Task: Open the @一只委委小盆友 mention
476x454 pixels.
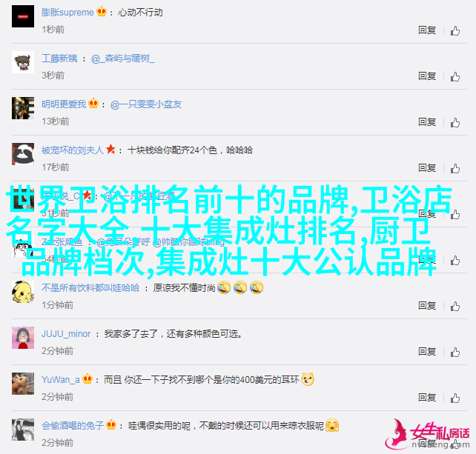Action: [146, 104]
